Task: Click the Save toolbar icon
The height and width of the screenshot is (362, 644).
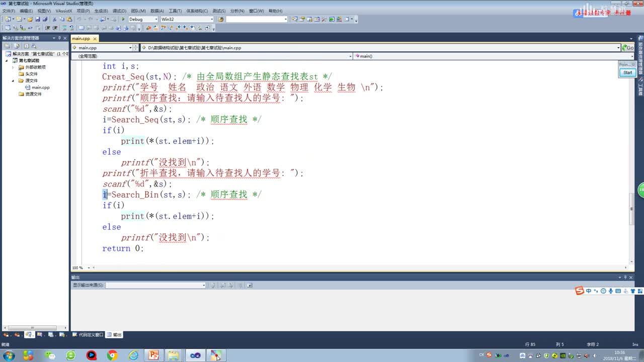Action: [x=37, y=19]
